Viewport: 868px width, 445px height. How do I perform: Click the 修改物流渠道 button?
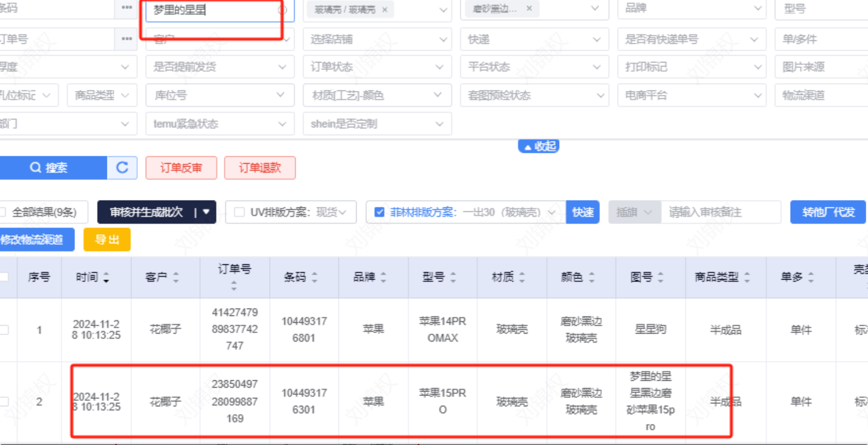37,239
